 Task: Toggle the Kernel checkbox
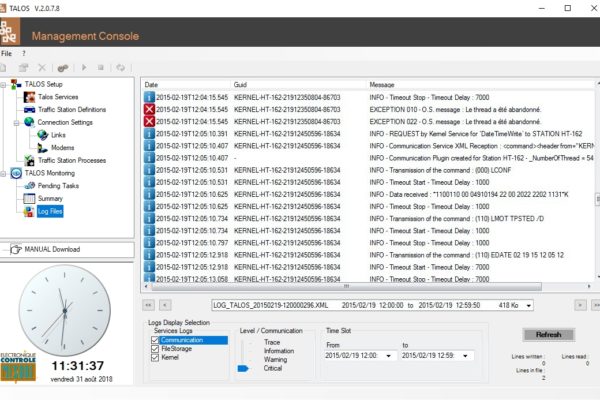(x=155, y=358)
